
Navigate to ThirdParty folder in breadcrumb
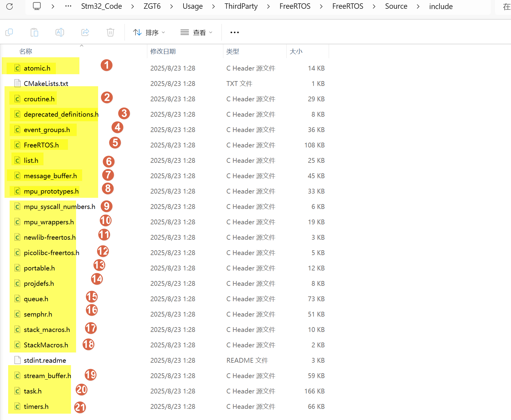[241, 6]
